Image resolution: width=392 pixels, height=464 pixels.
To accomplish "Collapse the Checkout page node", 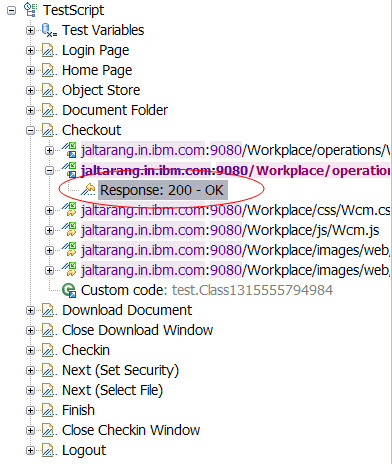I will pos(30,130).
